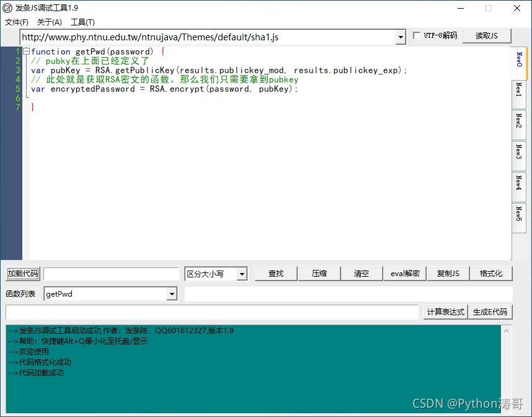Click the 复制JS button
Viewport: 532px width, 417px height.
coord(448,274)
